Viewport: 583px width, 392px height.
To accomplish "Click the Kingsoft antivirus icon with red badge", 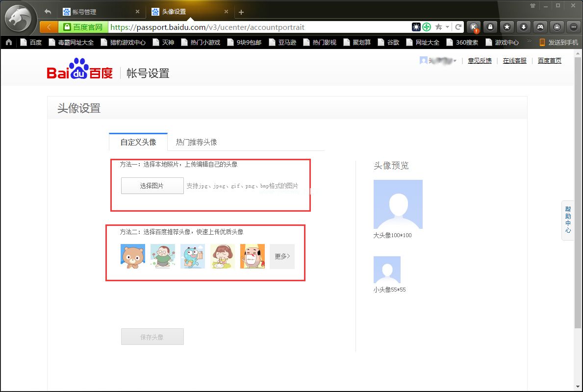I will [474, 27].
